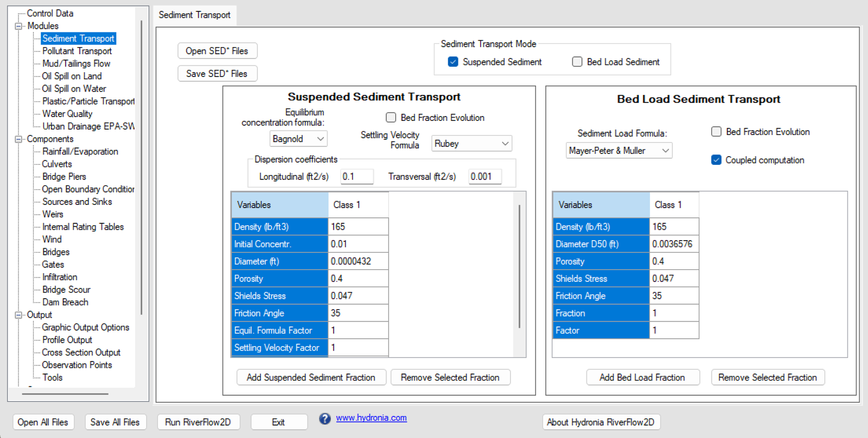This screenshot has height=438, width=868.
Task: Click the blue help question mark icon
Action: tap(324, 418)
